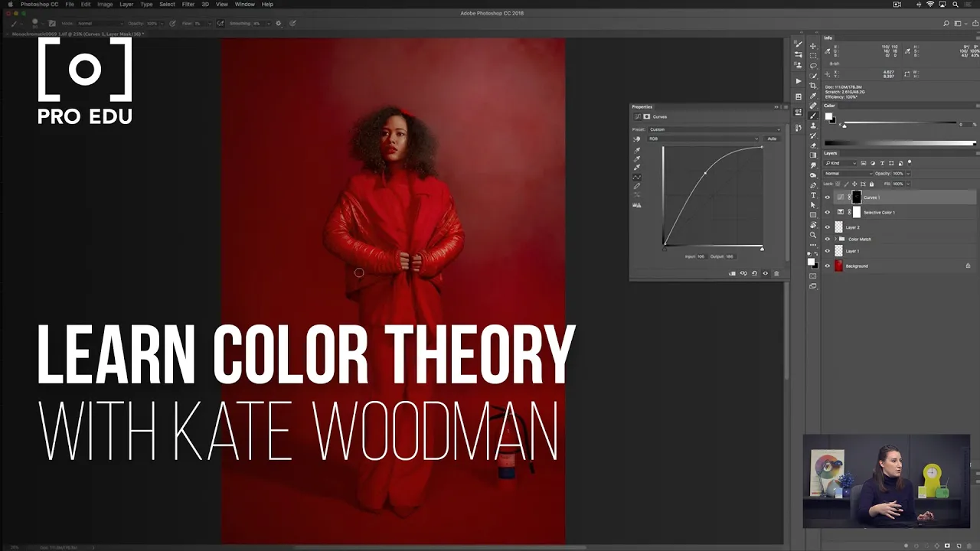The width and height of the screenshot is (980, 551).
Task: Select the Eyedropper tool in toolbar
Action: coord(813,96)
